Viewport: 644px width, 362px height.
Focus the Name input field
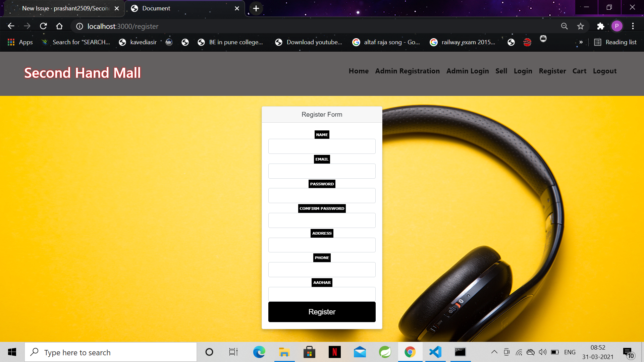(322, 146)
